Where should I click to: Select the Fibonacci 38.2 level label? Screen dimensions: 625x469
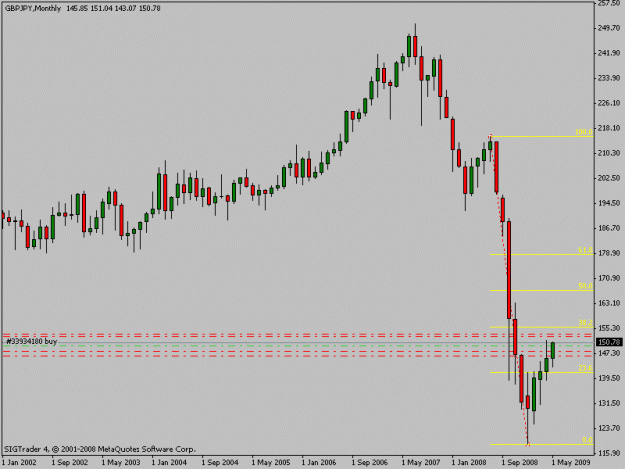(x=585, y=322)
